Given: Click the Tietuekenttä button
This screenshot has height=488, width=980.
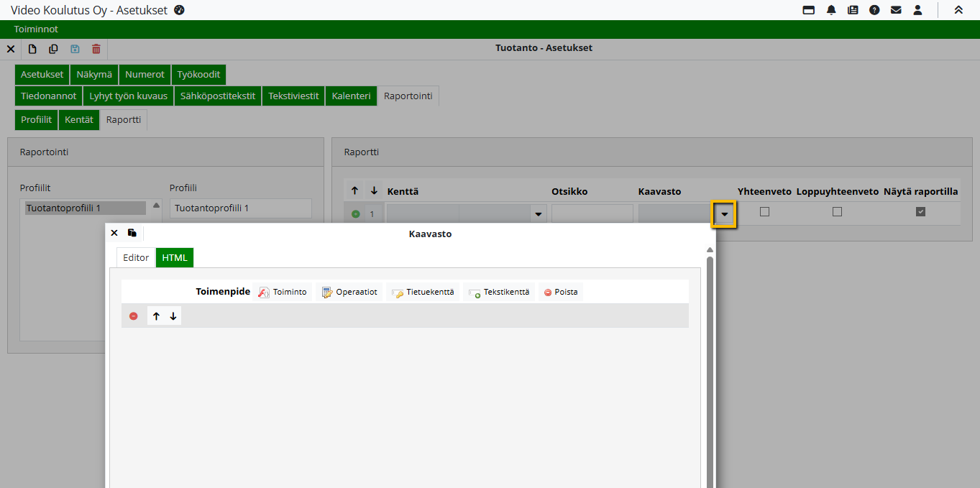Looking at the screenshot, I should tap(423, 292).
